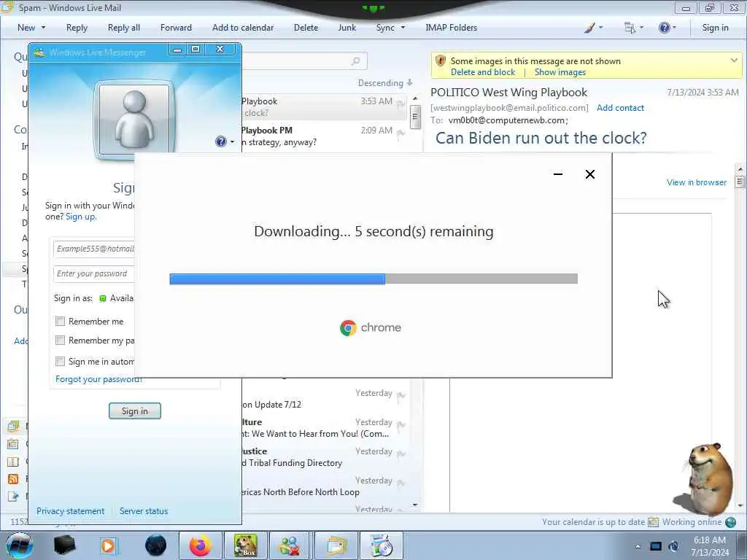Click the Messenger email address field

coord(94,249)
